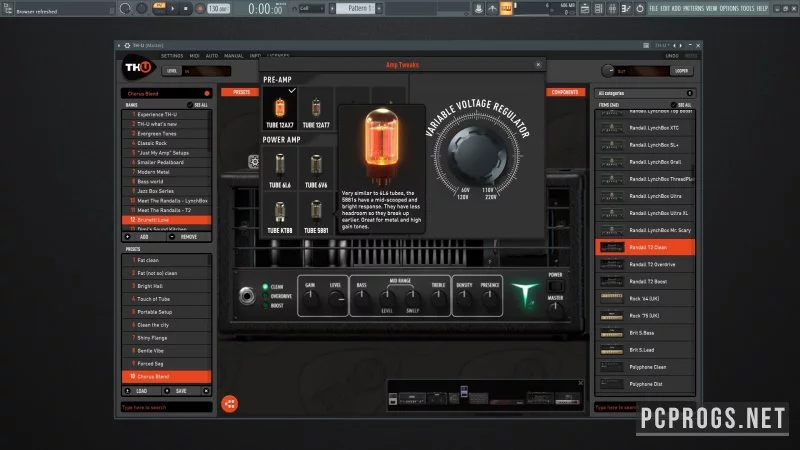
Task: Click the orange share button
Action: 230,404
